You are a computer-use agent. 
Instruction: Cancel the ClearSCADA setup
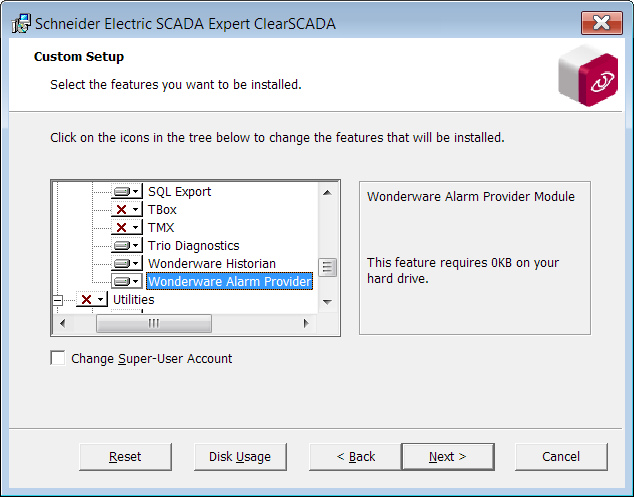[x=561, y=457]
